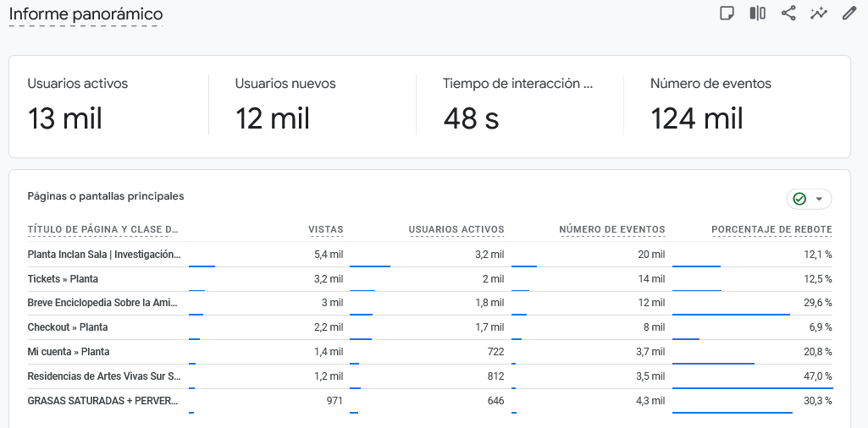Click the Porcentaje de rebote column header

[x=771, y=229]
